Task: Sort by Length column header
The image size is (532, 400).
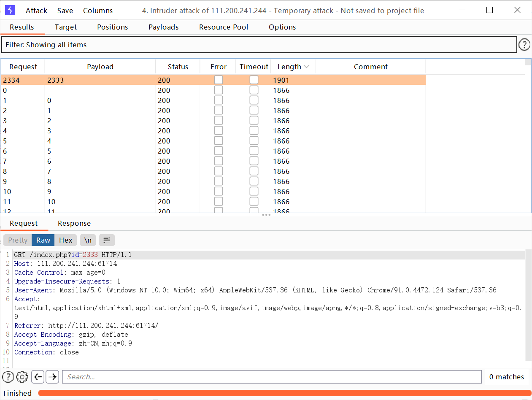Action: click(293, 67)
